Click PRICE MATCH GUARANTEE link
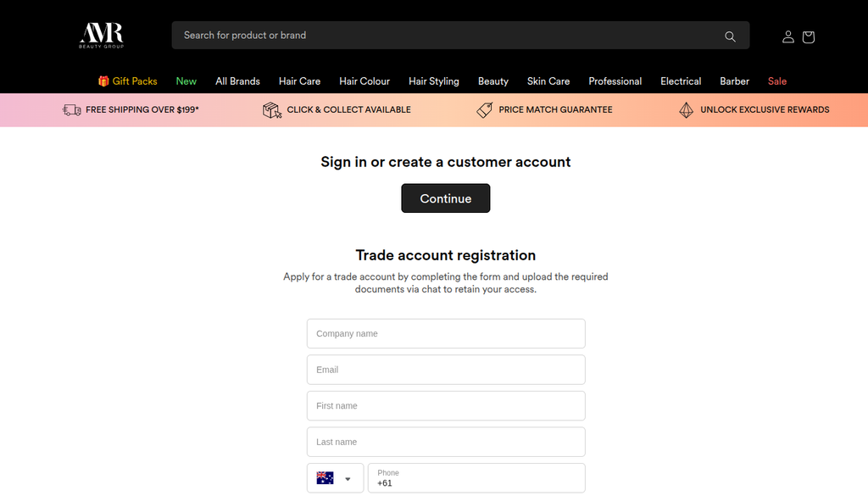This screenshot has height=496, width=868. click(x=555, y=110)
